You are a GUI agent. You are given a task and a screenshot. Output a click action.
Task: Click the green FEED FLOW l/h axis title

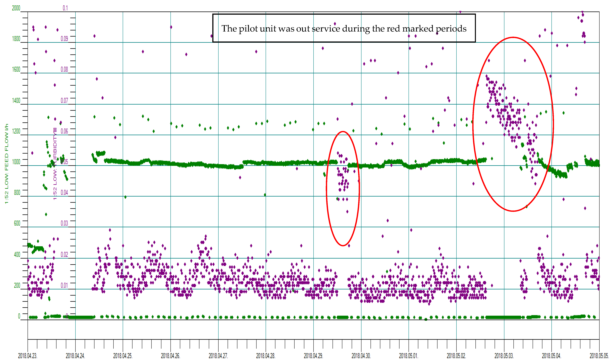[7, 164]
